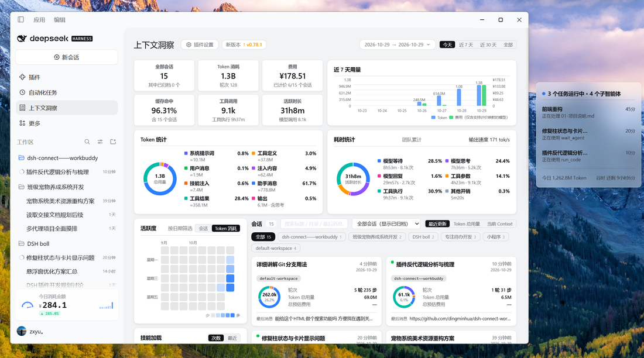Collapse the DSH boll folder

pyautogui.click(x=67, y=243)
